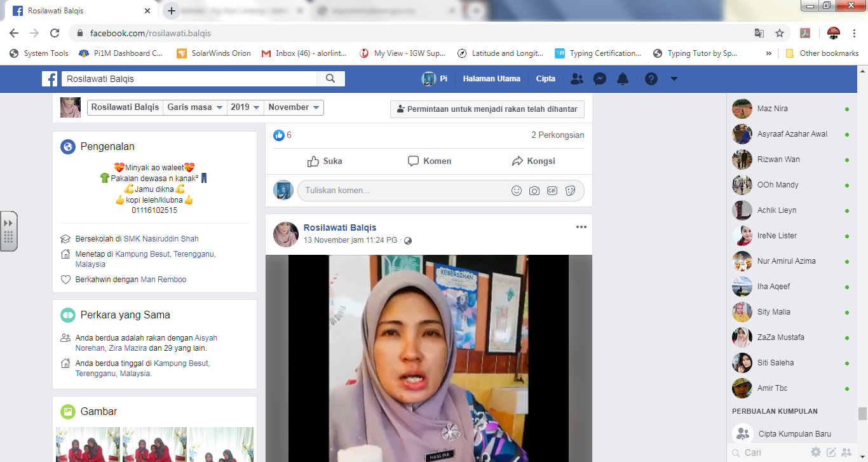The height and width of the screenshot is (462, 868).
Task: Bookmark this page with star icon
Action: (x=780, y=33)
